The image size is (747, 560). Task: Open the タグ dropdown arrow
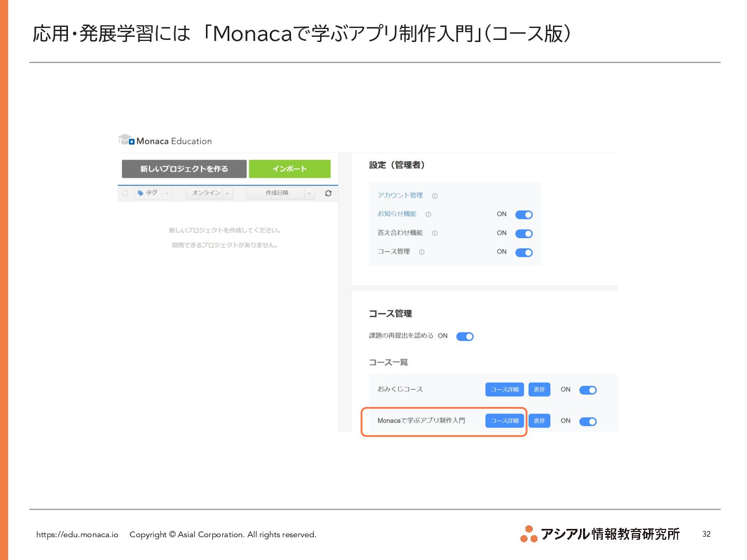[167, 193]
